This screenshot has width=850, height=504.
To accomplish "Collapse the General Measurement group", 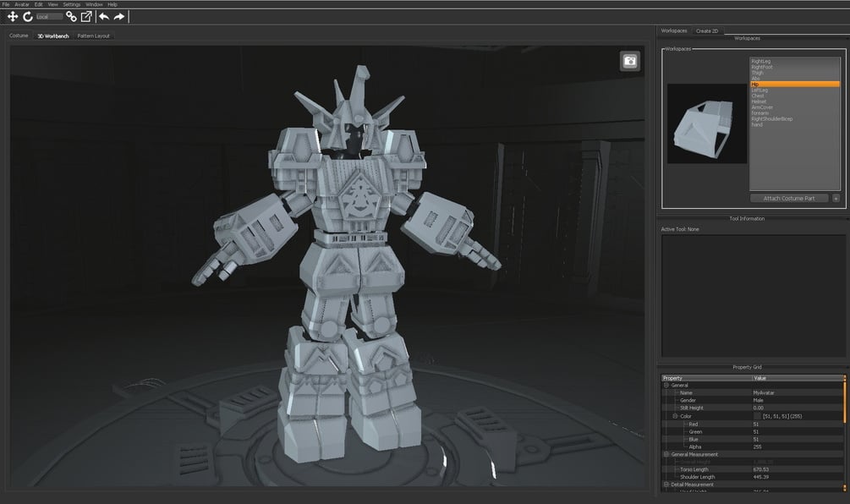I will 666,454.
